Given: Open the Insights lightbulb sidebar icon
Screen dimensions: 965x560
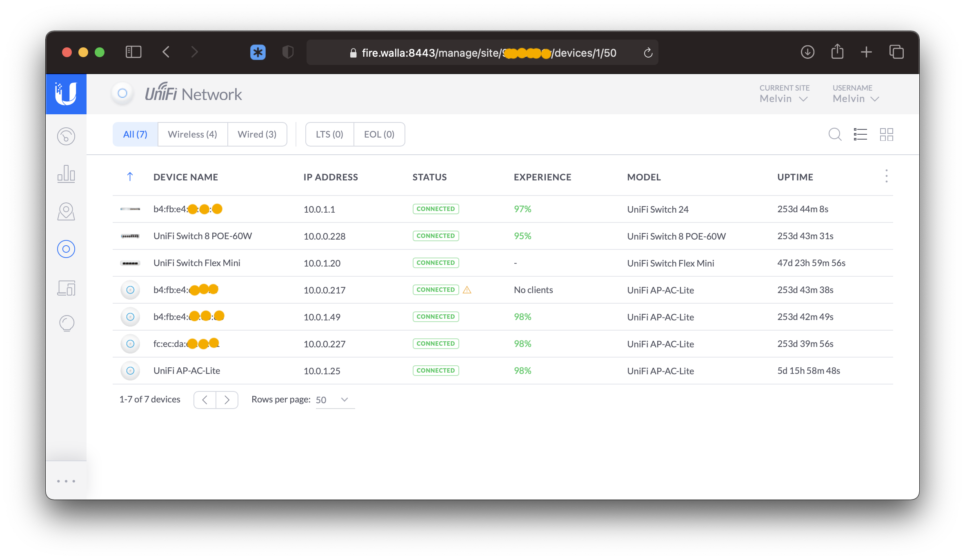Looking at the screenshot, I should [x=67, y=324].
